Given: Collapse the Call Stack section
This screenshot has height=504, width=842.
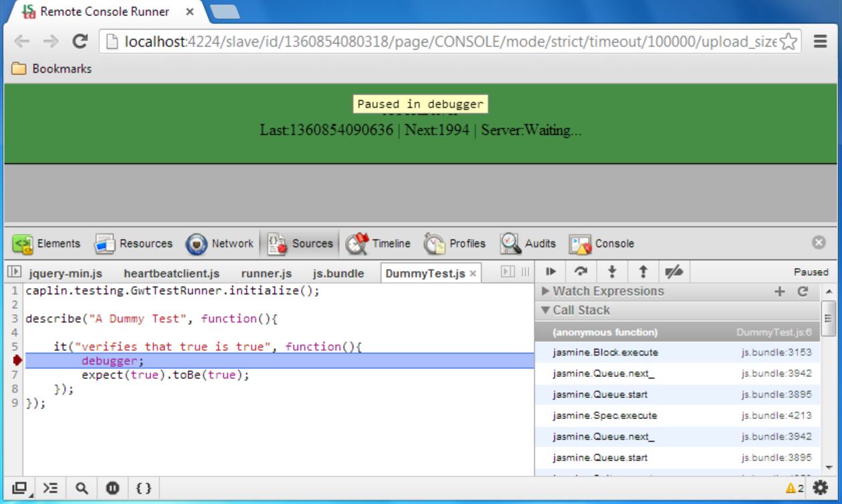Looking at the screenshot, I should 576,310.
